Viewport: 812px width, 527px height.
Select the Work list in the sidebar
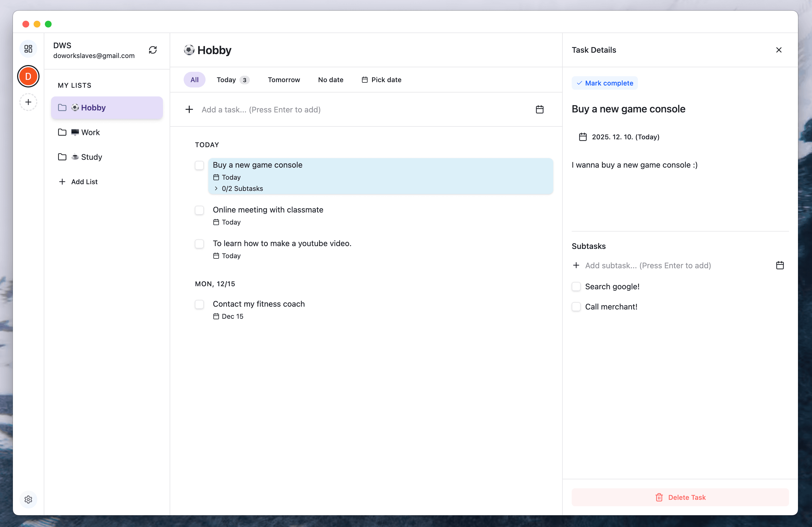[90, 132]
